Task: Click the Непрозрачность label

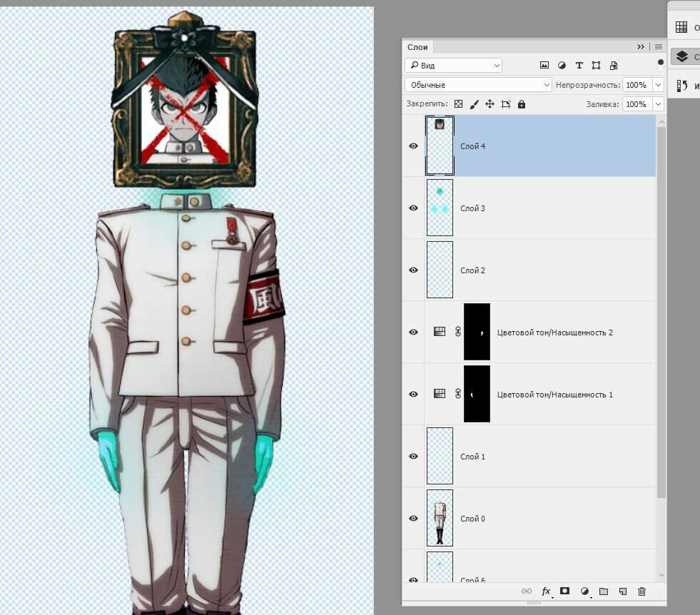Action: tap(588, 85)
